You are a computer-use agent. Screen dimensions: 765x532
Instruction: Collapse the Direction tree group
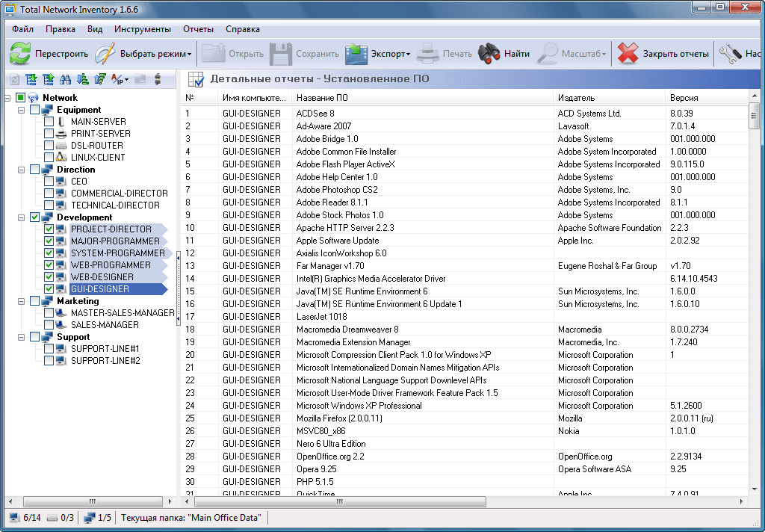(22, 170)
